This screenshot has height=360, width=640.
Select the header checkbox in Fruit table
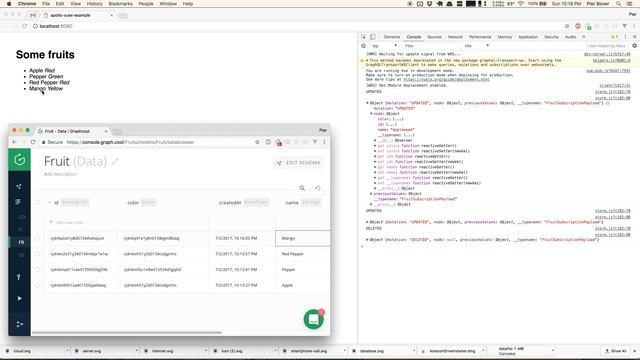(x=38, y=202)
